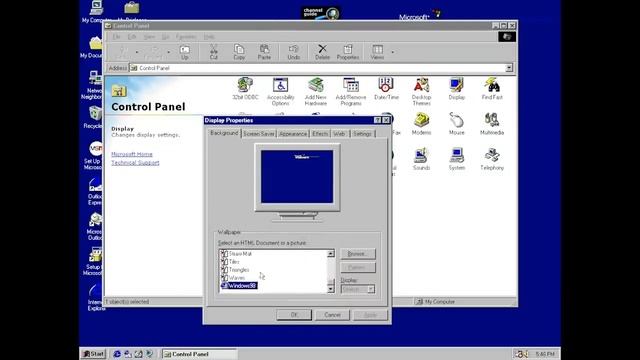Image resolution: width=640 pixels, height=360 pixels.
Task: Click the system tray clock
Action: [x=545, y=354]
